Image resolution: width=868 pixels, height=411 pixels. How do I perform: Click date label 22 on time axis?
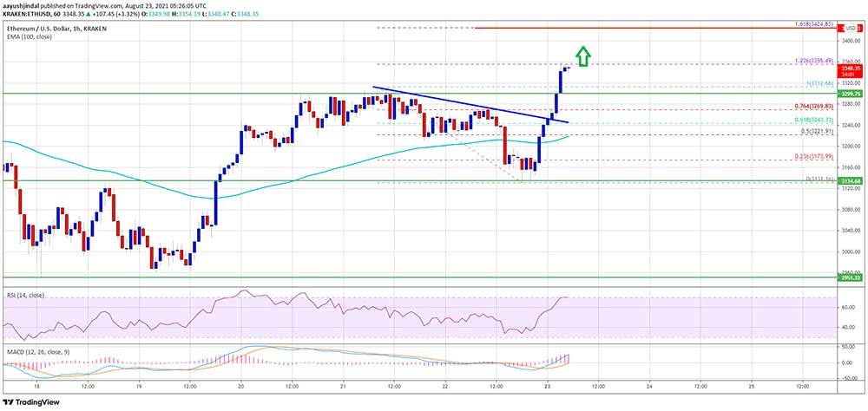coord(445,387)
